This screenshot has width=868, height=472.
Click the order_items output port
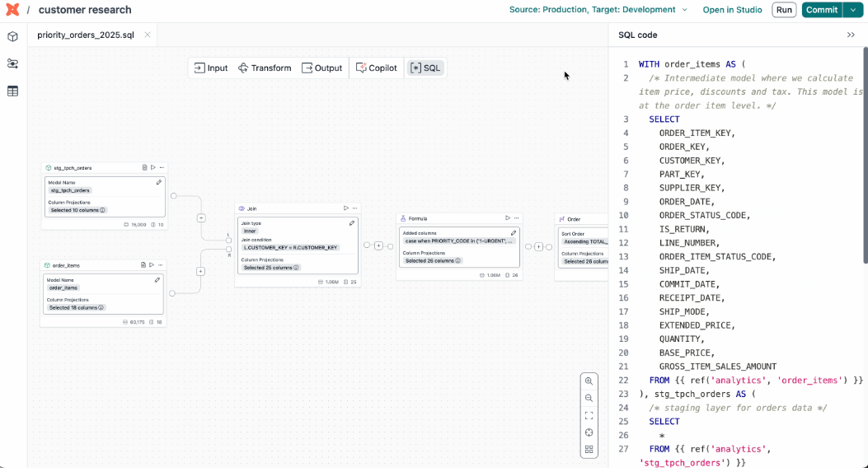pos(172,293)
